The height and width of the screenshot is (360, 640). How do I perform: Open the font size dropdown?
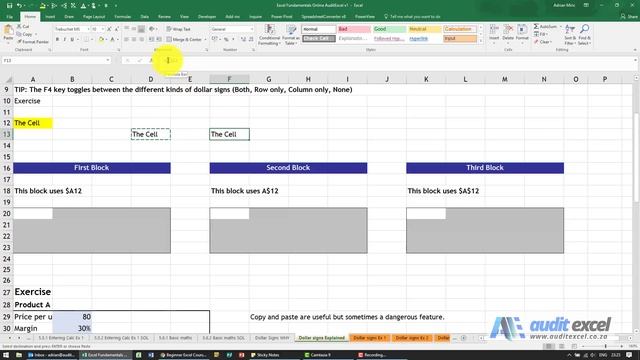coord(103,29)
